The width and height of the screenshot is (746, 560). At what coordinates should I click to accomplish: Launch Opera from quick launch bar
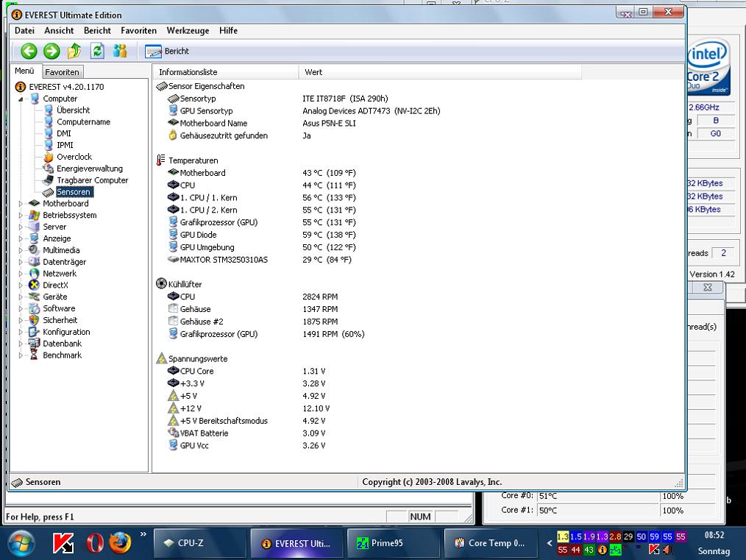click(x=95, y=543)
